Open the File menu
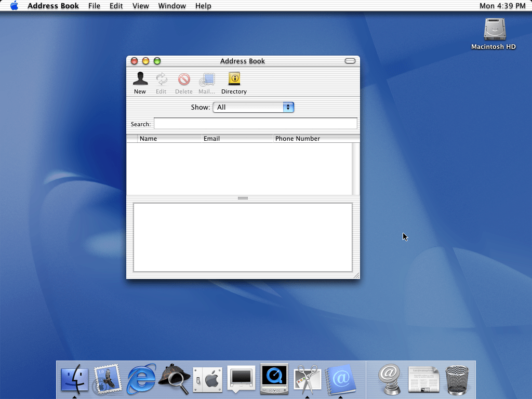Screen dimensions: 532x399 point(94,6)
